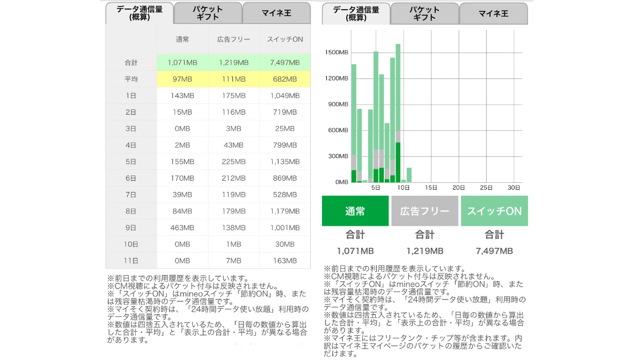
Task: Click total value 7,497MB in table
Action: point(284,63)
